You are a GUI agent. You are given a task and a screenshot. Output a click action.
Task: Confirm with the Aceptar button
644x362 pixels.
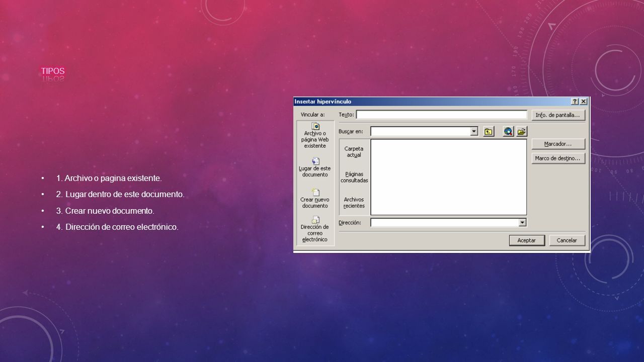click(527, 240)
